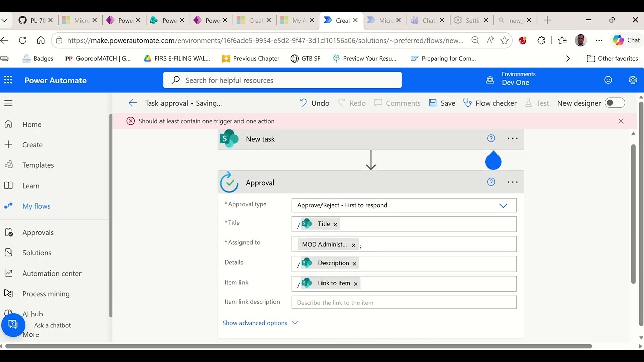
Task: Click the Undo button
Action: (x=314, y=103)
